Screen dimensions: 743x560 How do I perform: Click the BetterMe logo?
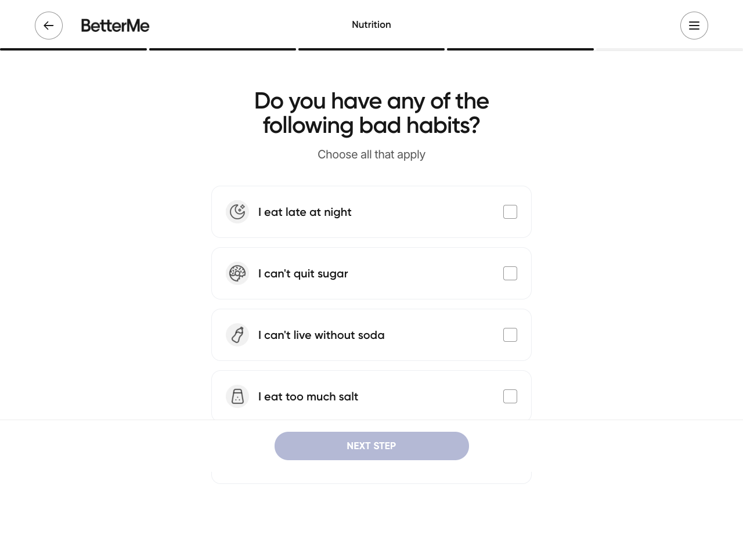(115, 26)
